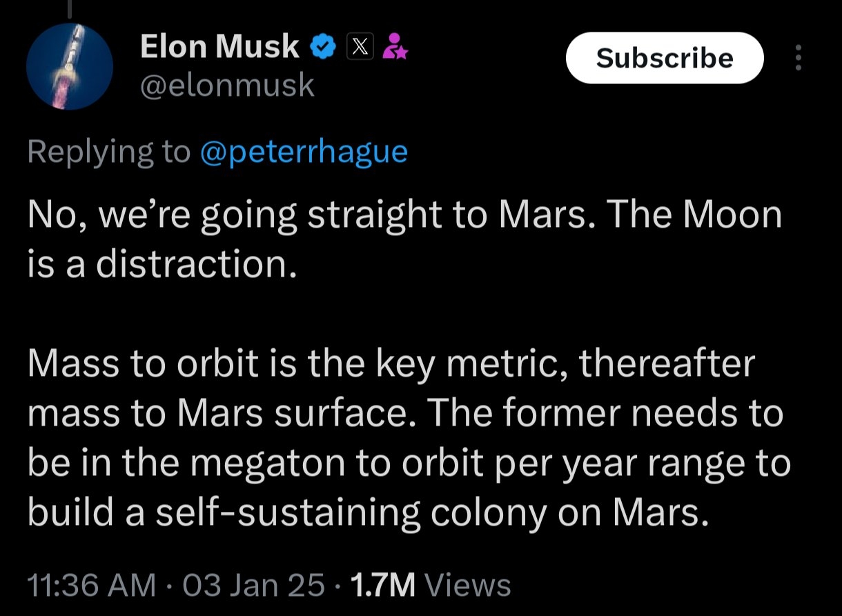
Task: Click the blue verified checkmark badge
Action: coord(321,47)
